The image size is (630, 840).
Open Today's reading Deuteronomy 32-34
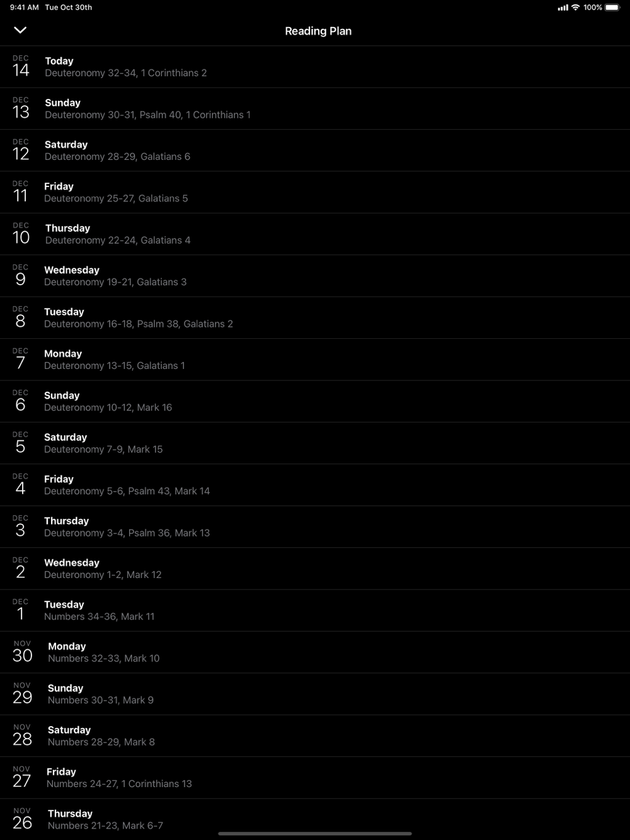(x=315, y=67)
